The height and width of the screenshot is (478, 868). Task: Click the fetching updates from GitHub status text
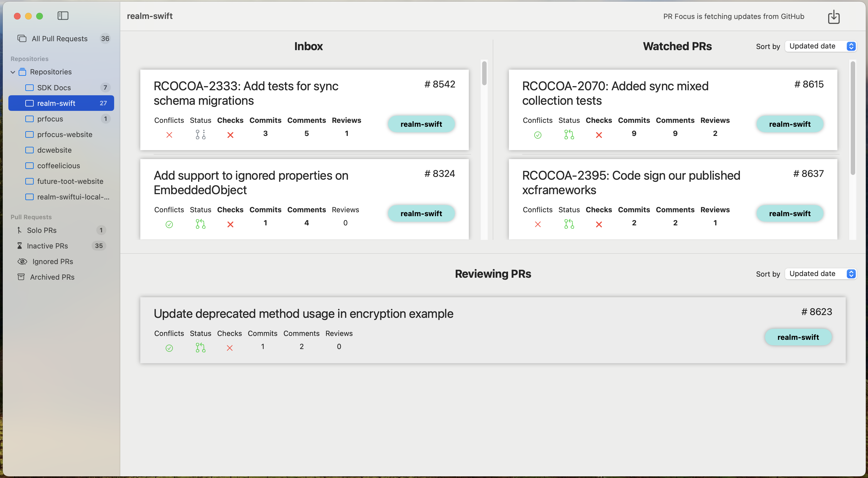pyautogui.click(x=734, y=16)
